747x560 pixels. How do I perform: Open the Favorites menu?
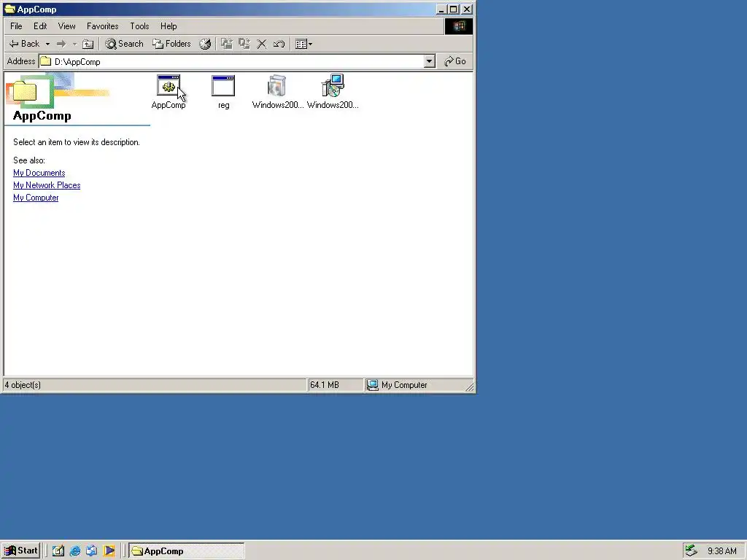click(x=102, y=26)
